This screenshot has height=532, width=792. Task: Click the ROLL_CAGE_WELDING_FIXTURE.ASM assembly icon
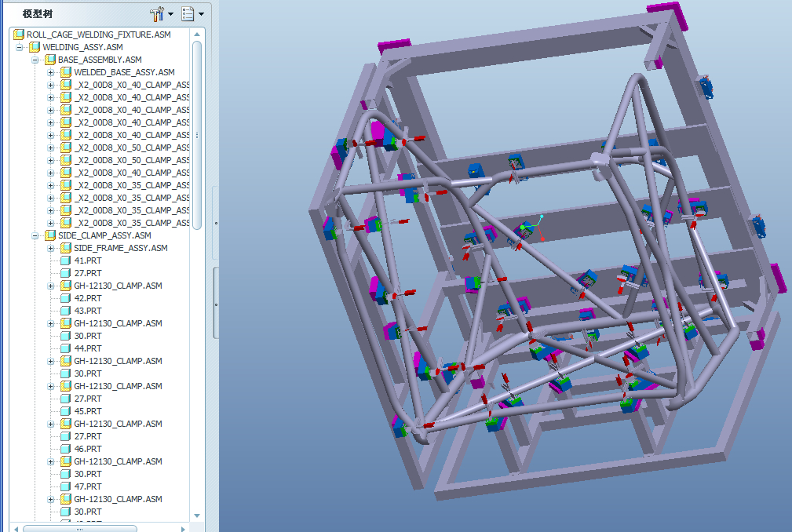pos(19,35)
